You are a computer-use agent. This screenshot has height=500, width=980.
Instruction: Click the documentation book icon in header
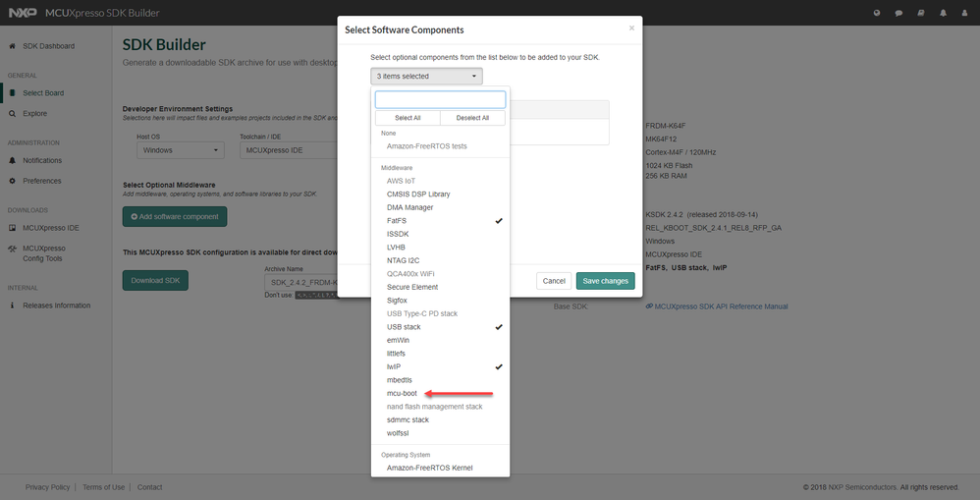(920, 13)
